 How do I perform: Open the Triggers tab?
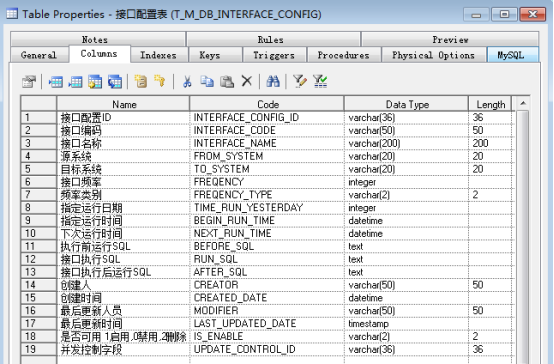point(274,55)
